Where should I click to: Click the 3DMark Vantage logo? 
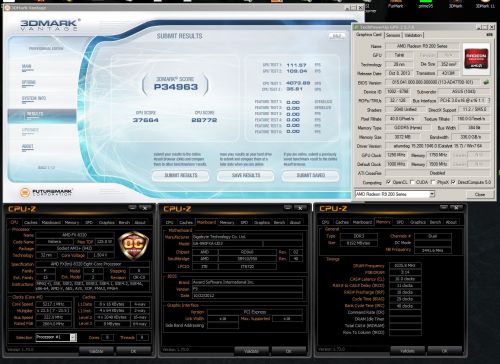click(x=50, y=25)
